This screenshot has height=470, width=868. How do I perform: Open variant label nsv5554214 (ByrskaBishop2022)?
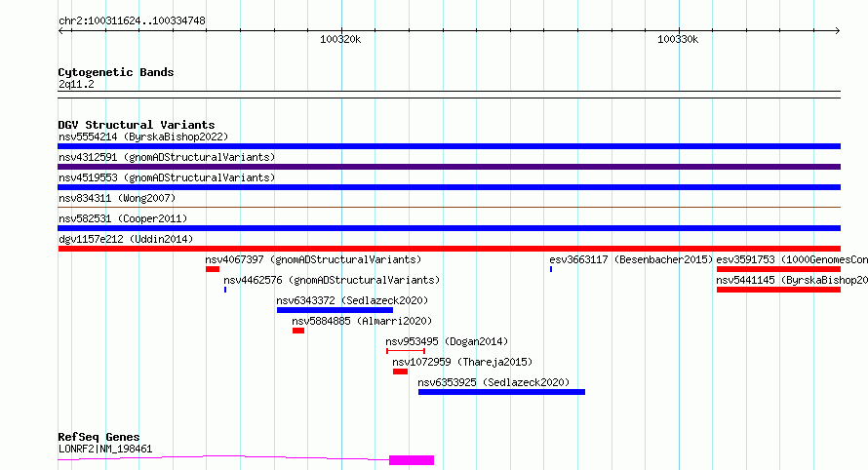(x=143, y=137)
